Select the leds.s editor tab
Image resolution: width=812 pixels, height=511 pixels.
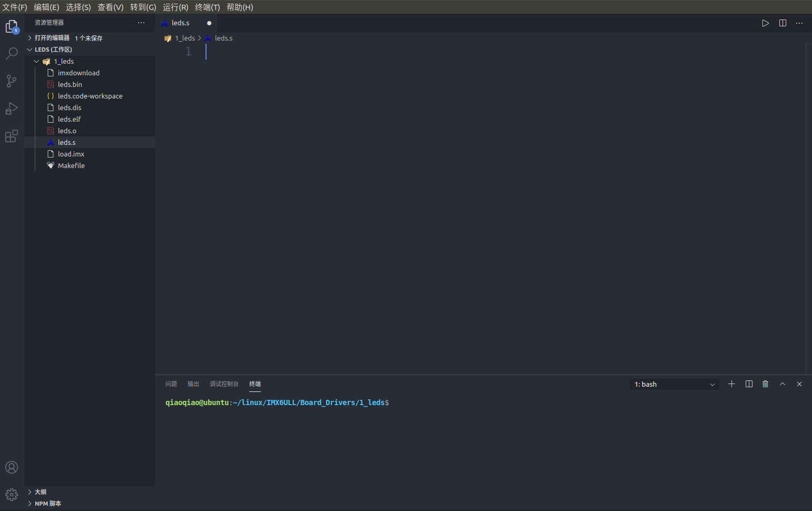(187, 23)
